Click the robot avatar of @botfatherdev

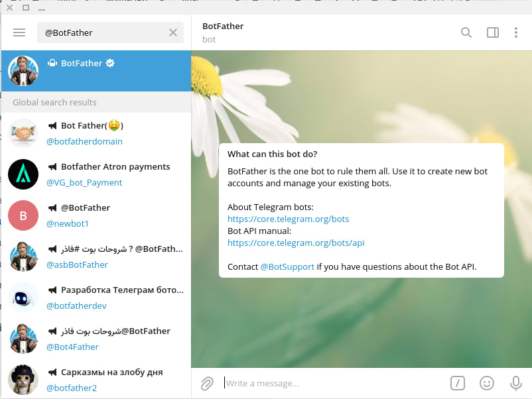(23, 298)
